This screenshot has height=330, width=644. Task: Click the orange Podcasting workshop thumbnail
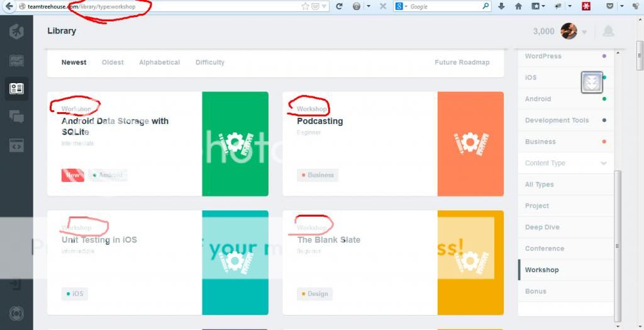[x=470, y=144]
